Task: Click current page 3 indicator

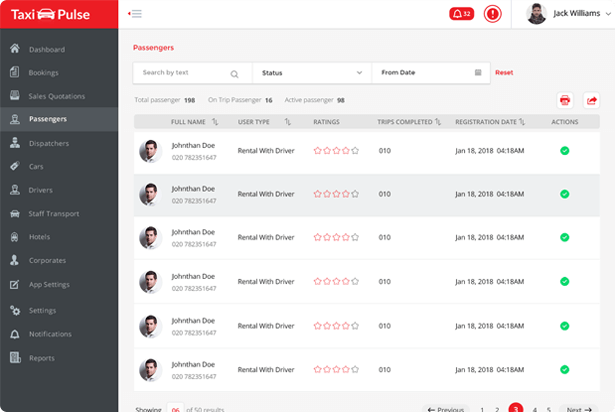Action: [x=515, y=408]
